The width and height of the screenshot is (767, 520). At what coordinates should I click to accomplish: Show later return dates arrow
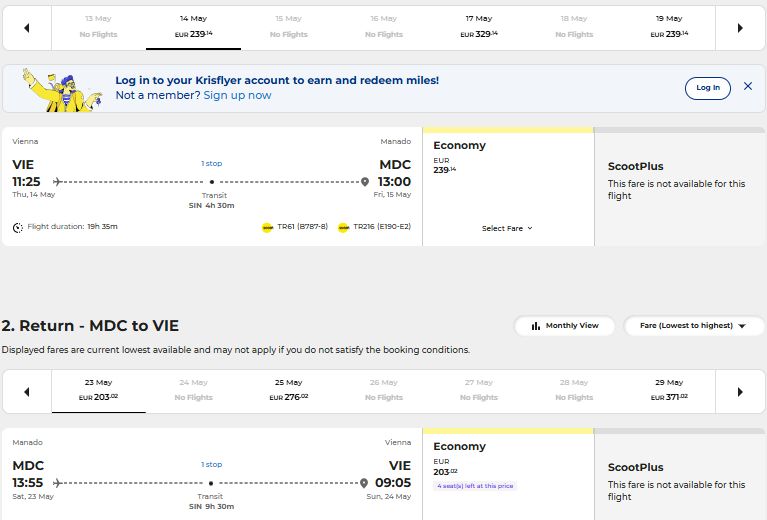click(740, 392)
